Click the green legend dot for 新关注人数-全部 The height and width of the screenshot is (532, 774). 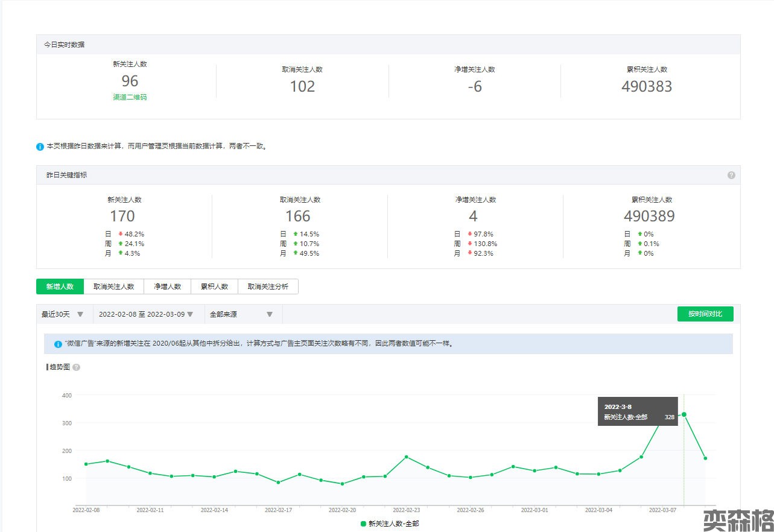(363, 524)
